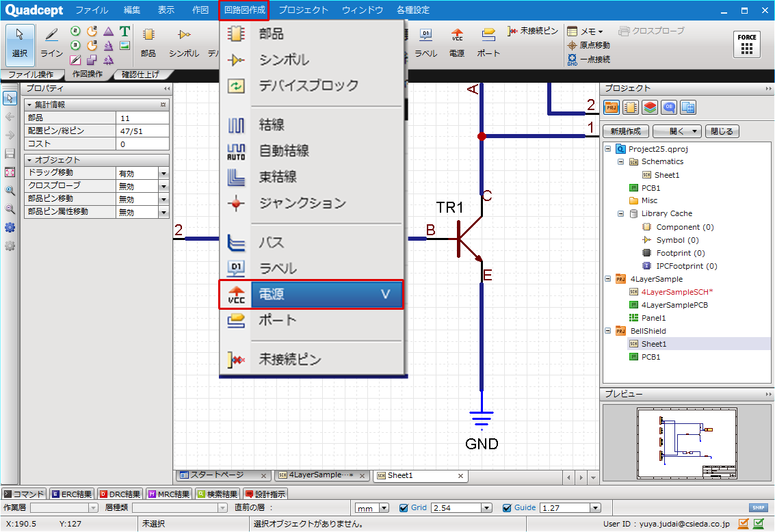The height and width of the screenshot is (532, 775).
Task: Toggle the Guide checkbox
Action: coord(507,508)
